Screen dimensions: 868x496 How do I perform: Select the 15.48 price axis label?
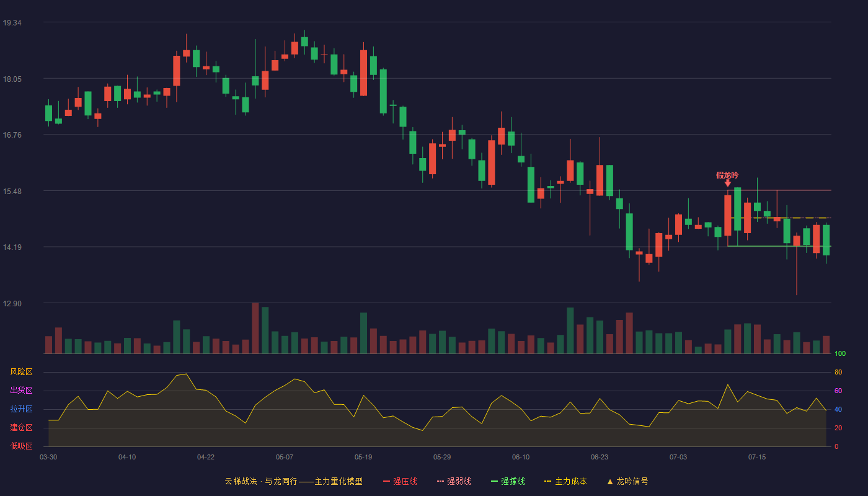point(12,192)
